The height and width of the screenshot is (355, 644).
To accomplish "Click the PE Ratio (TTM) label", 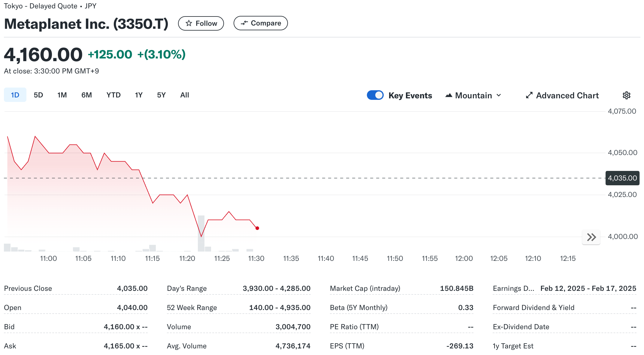I will (x=354, y=327).
